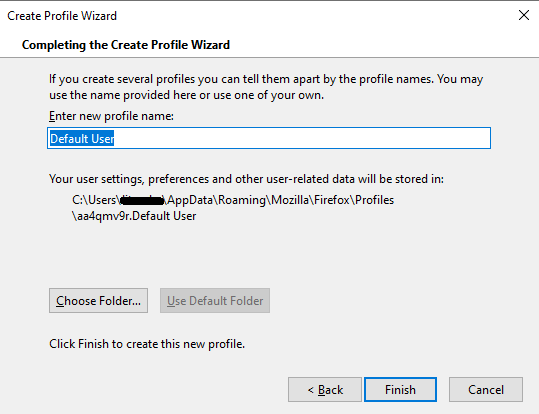Screen dimensions: 539x414
Task: Click the Use Default Folder button
Action: click(x=215, y=301)
